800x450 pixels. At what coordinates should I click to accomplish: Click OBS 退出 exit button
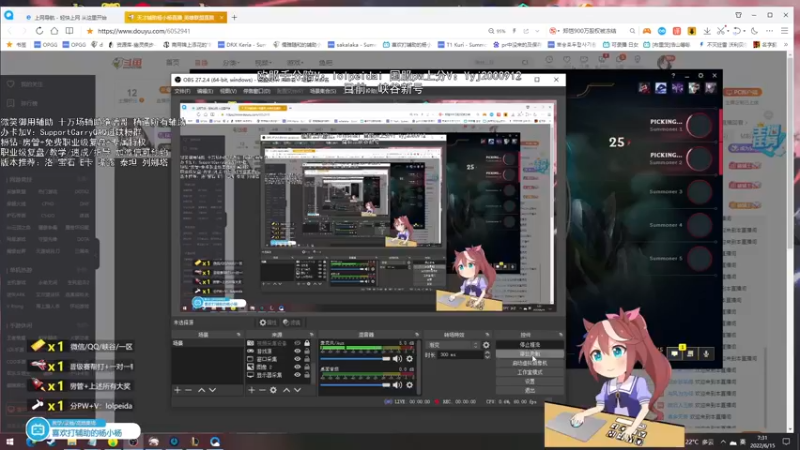click(530, 390)
